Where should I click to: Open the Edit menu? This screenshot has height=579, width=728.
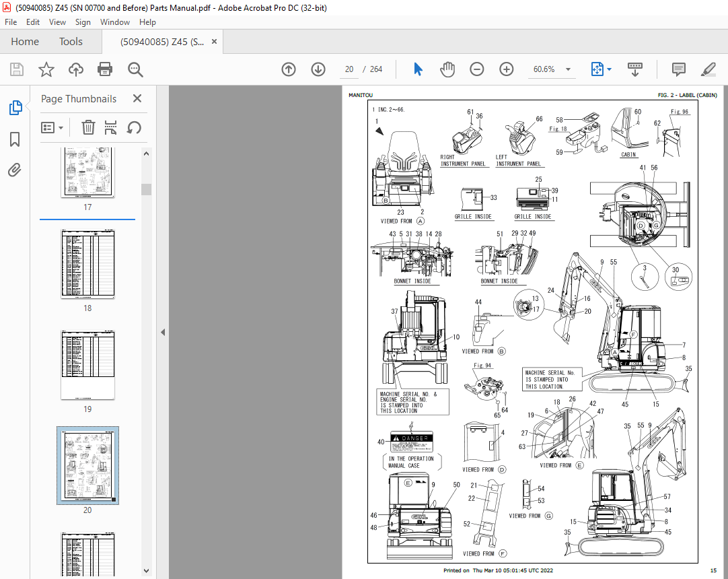[x=32, y=22]
